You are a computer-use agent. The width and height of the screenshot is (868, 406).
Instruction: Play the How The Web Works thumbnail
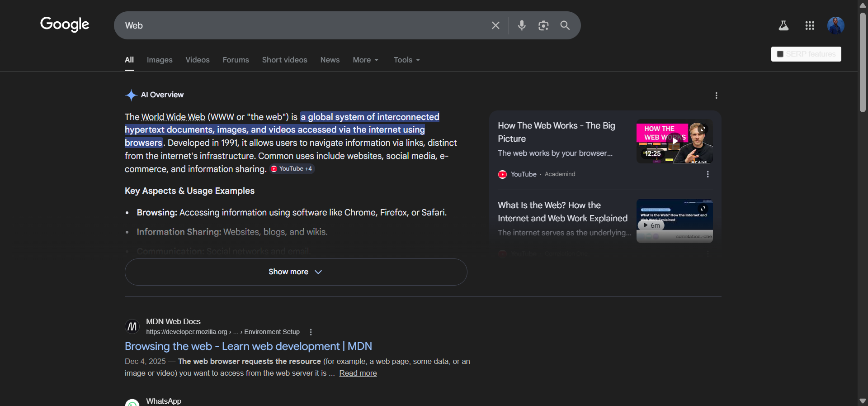pyautogui.click(x=675, y=141)
